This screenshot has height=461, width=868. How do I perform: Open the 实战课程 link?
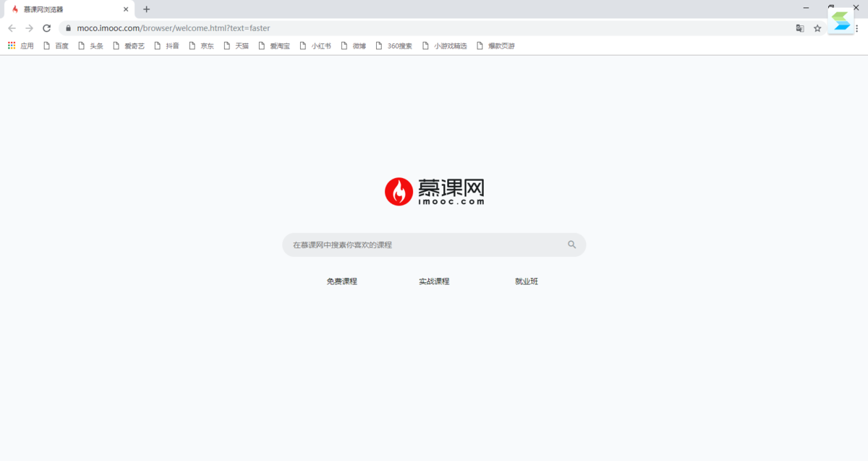(434, 281)
